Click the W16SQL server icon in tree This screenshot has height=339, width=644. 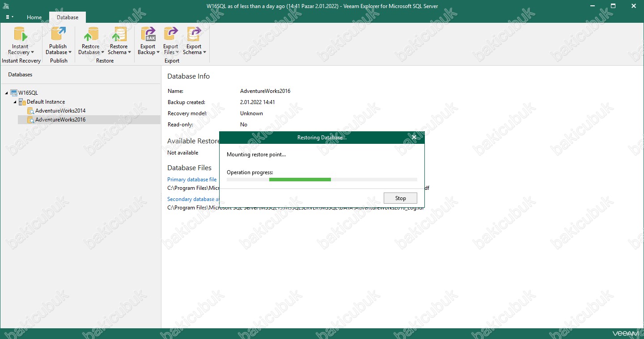pos(14,93)
